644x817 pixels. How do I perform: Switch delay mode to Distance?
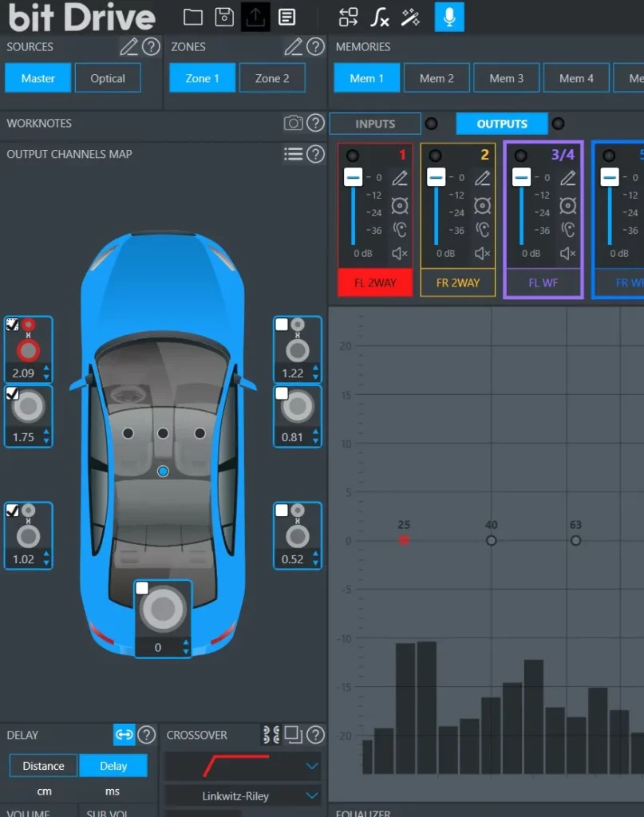(43, 766)
